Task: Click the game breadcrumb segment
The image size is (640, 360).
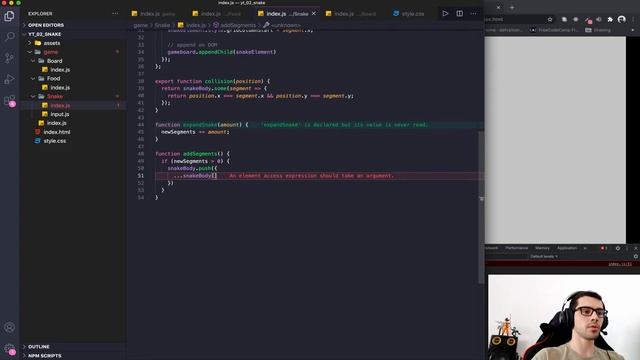Action: coord(140,25)
